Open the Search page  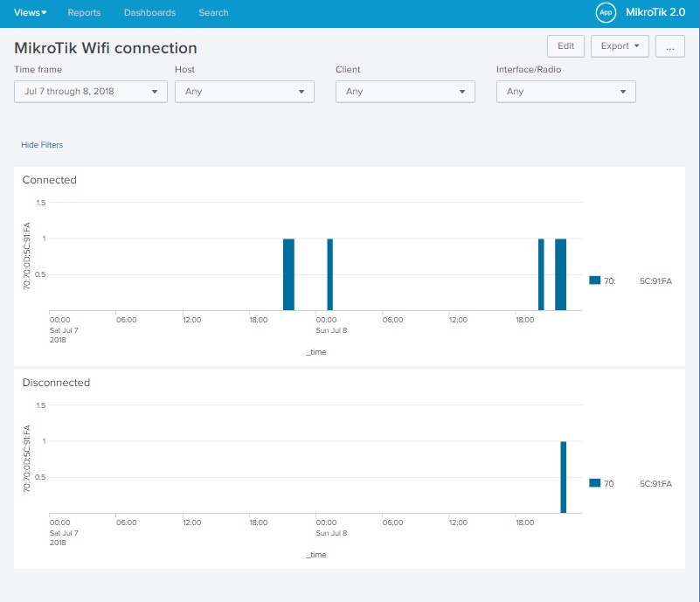pyautogui.click(x=213, y=12)
